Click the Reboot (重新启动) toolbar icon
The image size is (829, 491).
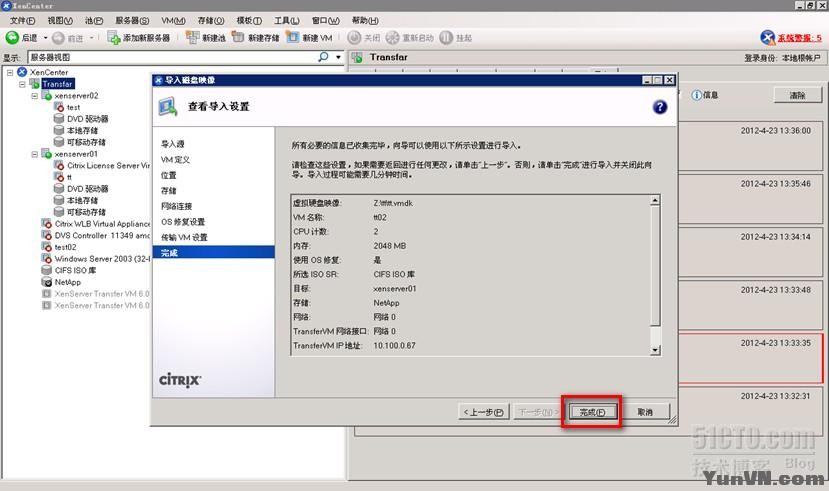[x=392, y=38]
